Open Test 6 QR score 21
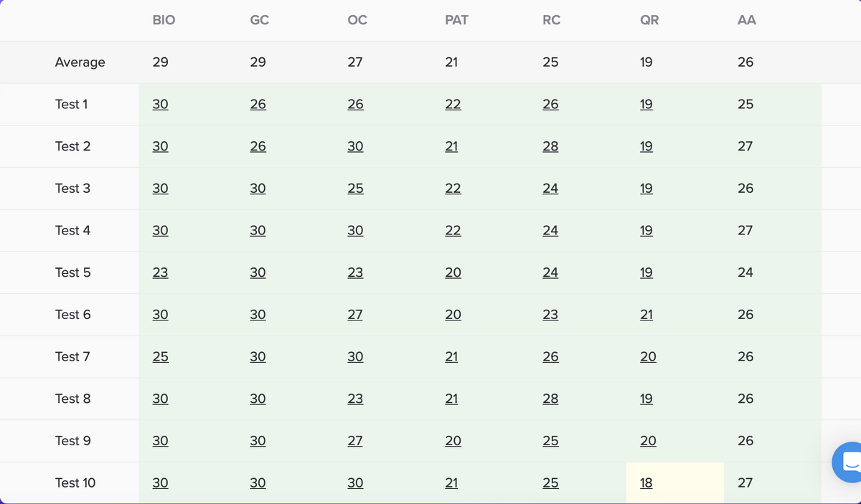The width and height of the screenshot is (861, 504). pos(646,315)
